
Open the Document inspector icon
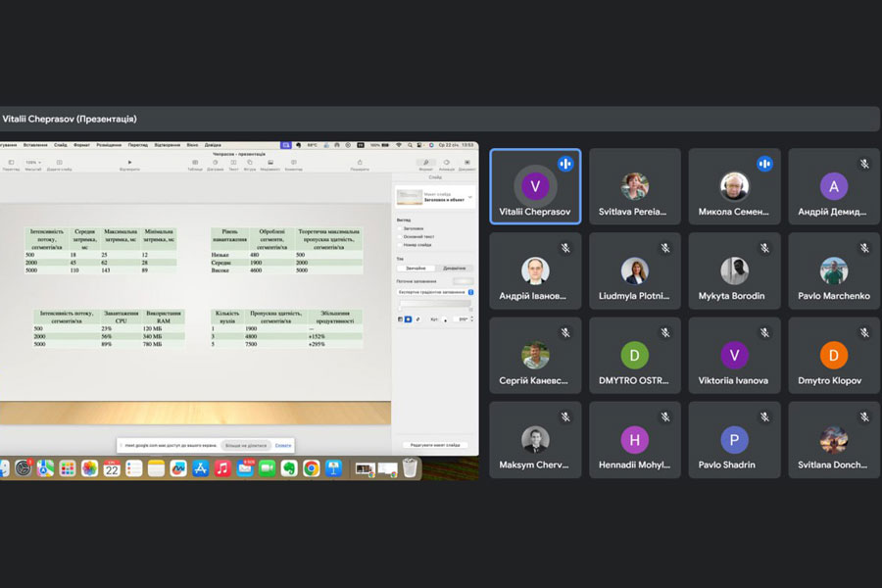466,163
